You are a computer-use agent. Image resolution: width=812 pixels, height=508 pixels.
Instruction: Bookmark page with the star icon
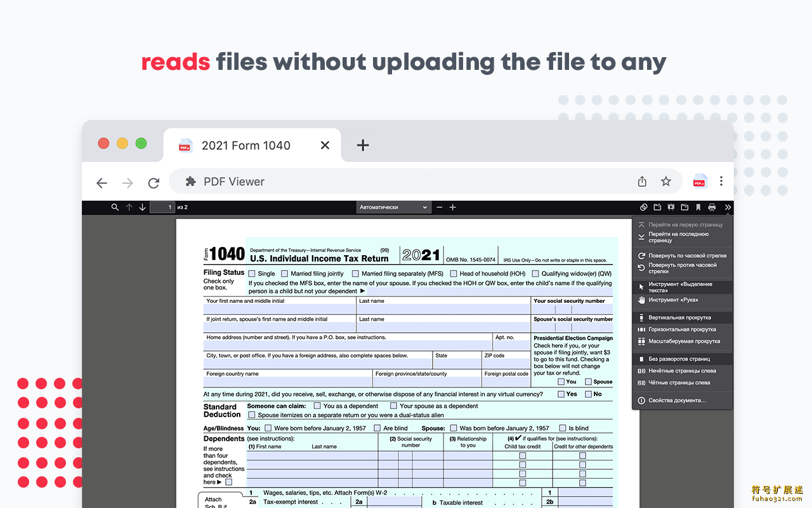pos(665,182)
